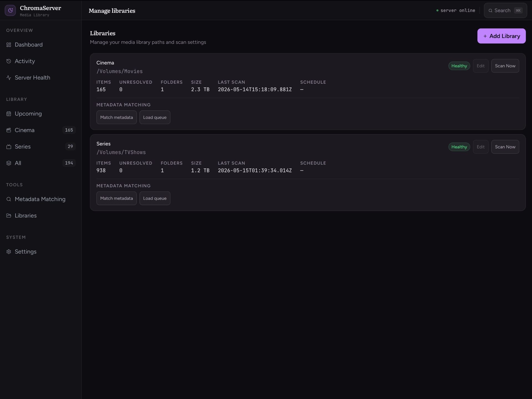Click the Activity clock icon
Viewport: 532px width, 399px height.
[x=9, y=61]
